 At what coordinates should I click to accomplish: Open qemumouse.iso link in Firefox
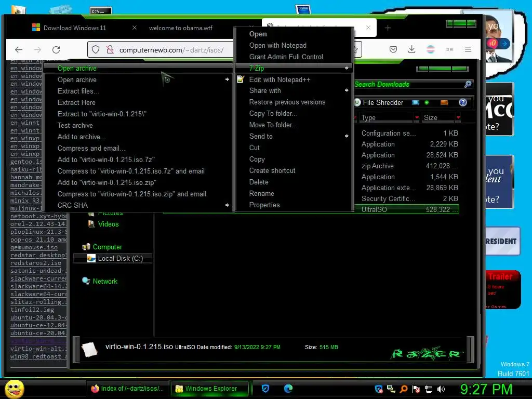(x=34, y=247)
